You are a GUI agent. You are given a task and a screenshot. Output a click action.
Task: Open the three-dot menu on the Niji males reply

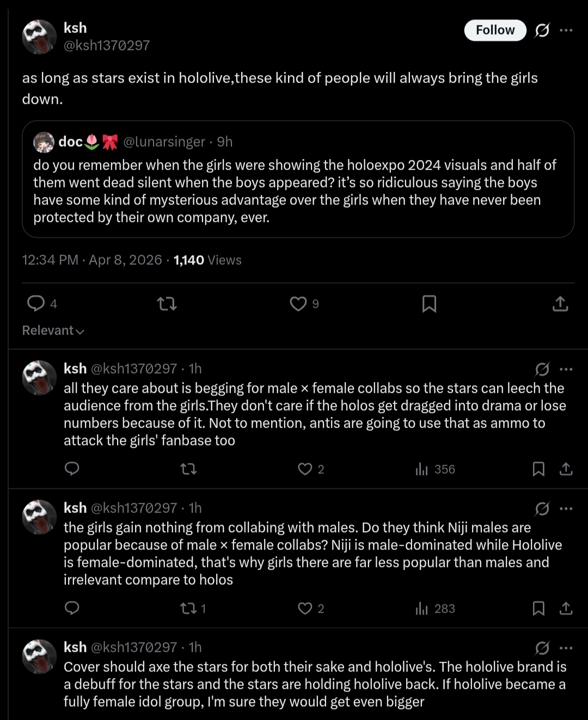pyautogui.click(x=566, y=508)
